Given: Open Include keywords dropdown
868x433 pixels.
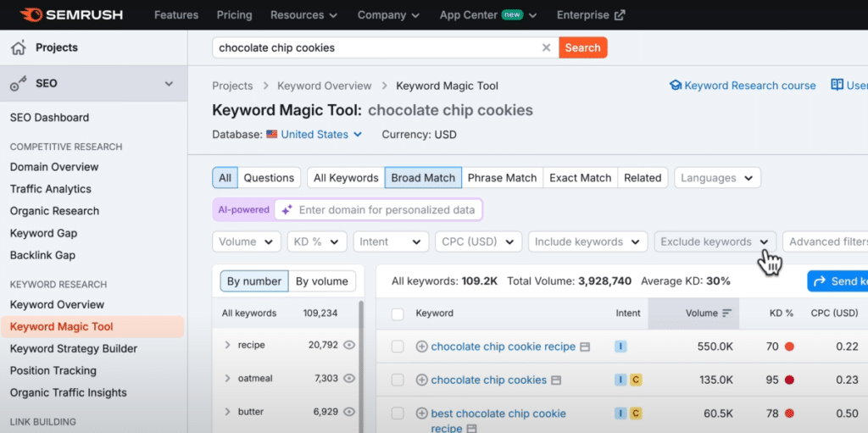Looking at the screenshot, I should point(588,242).
